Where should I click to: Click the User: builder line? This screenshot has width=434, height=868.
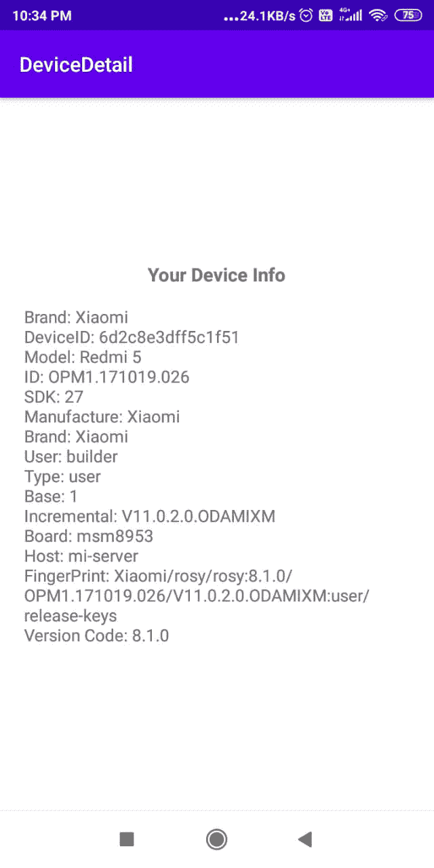[71, 456]
